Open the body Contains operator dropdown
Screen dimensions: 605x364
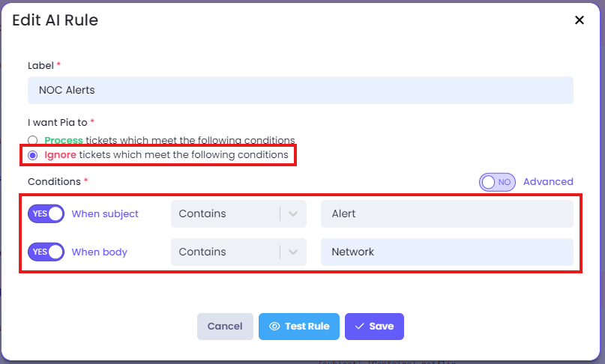coord(238,252)
